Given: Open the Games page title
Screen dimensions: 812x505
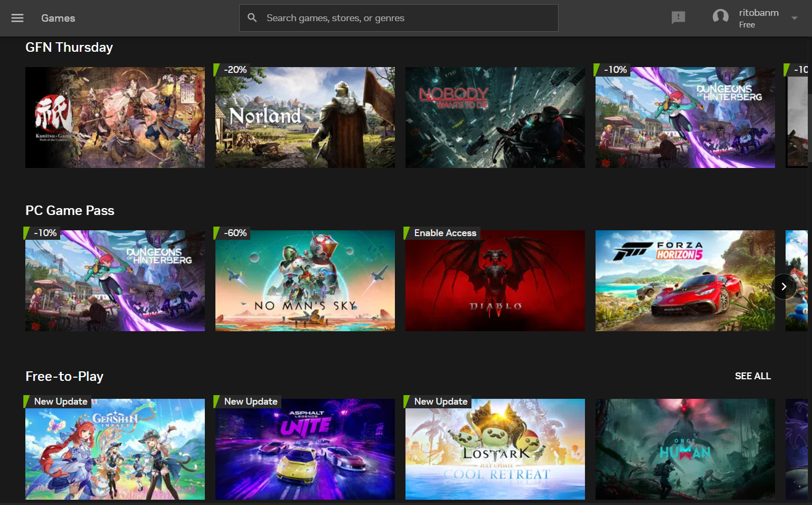Looking at the screenshot, I should point(58,18).
